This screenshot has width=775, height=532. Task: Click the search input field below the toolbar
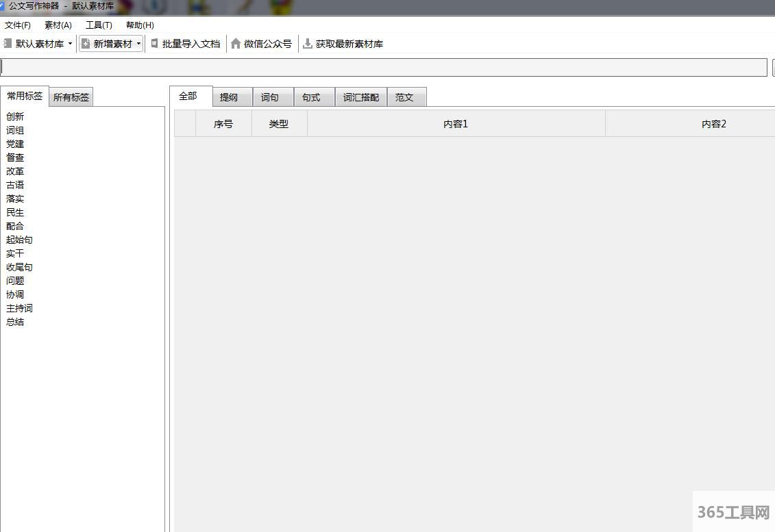coord(384,67)
